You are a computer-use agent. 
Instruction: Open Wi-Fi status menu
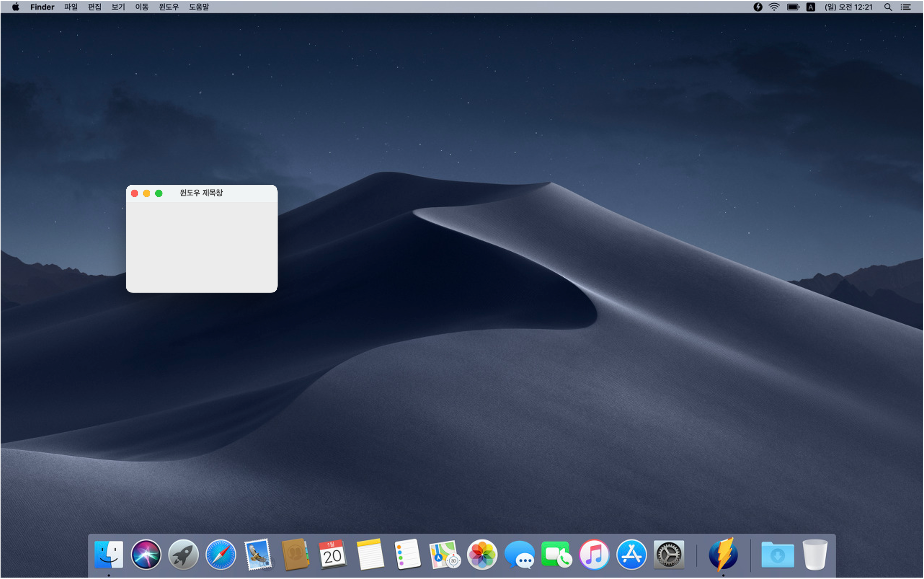tap(774, 7)
